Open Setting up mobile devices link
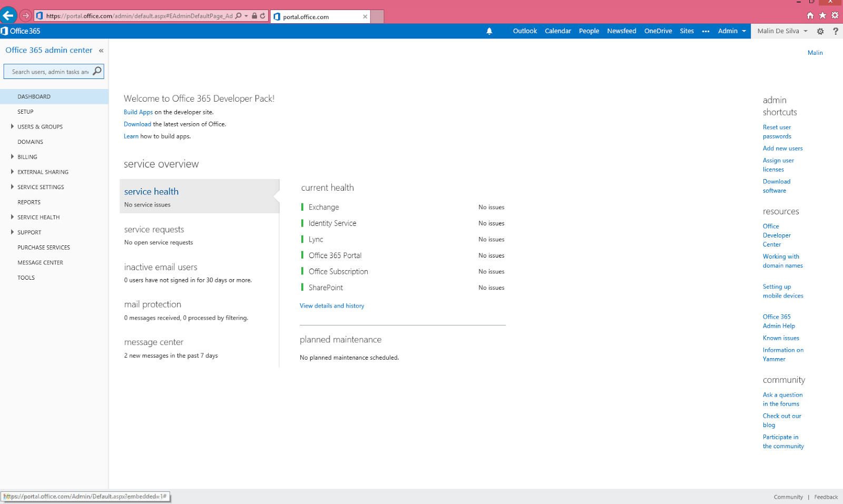 (x=783, y=291)
